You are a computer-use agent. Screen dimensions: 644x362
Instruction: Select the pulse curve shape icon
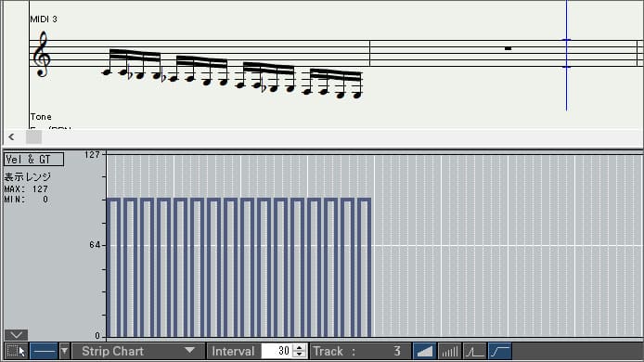(x=475, y=351)
